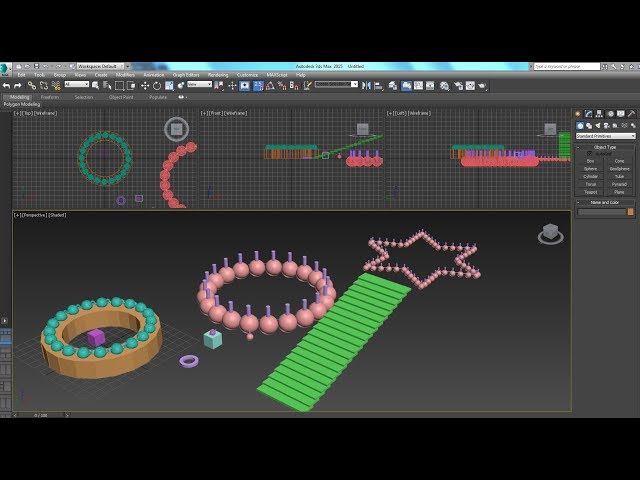Toggle the Window/Crossing selection icon
This screenshot has width=640, height=480.
[131, 86]
